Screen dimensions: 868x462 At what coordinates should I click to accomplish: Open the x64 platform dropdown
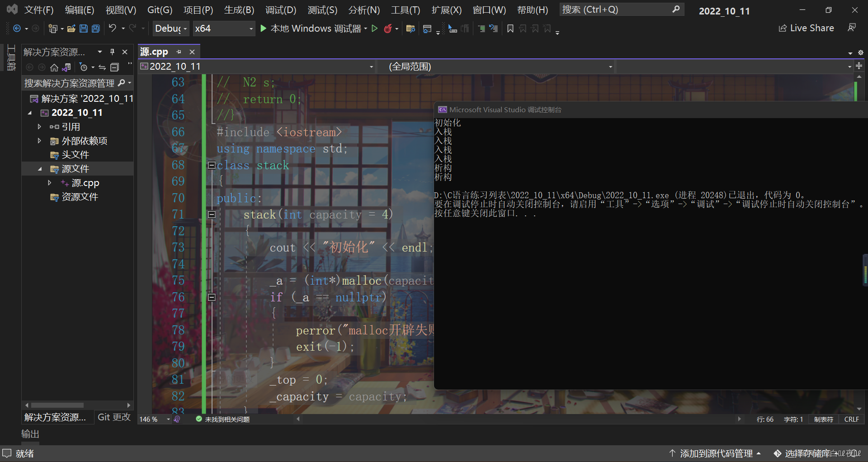tap(224, 28)
